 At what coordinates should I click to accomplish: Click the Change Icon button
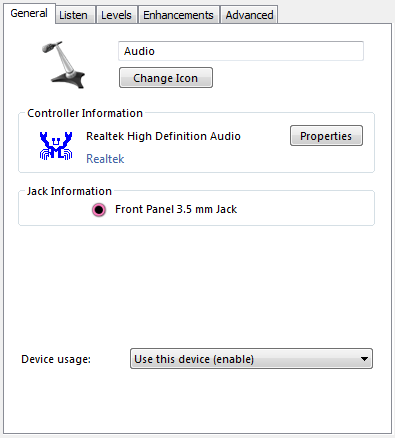click(166, 78)
